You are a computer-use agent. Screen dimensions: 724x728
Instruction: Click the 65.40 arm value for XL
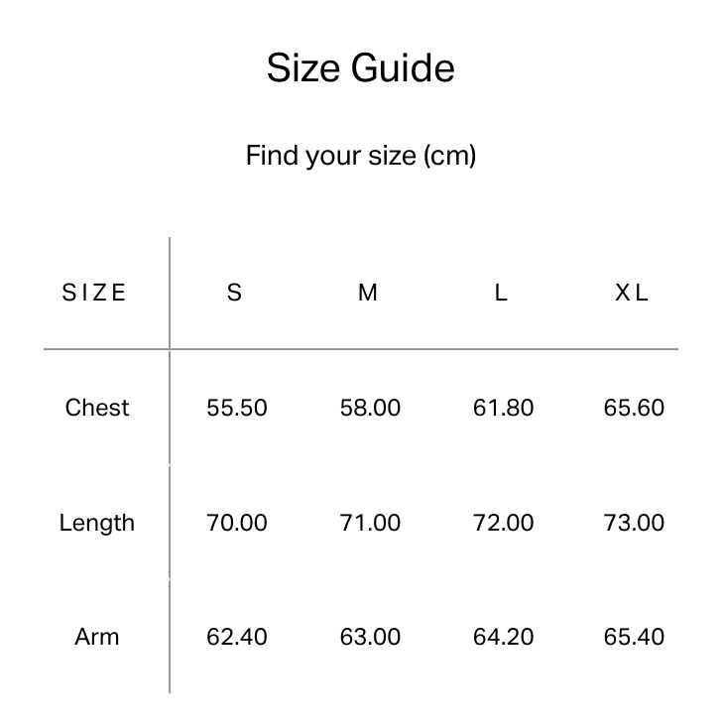[634, 637]
